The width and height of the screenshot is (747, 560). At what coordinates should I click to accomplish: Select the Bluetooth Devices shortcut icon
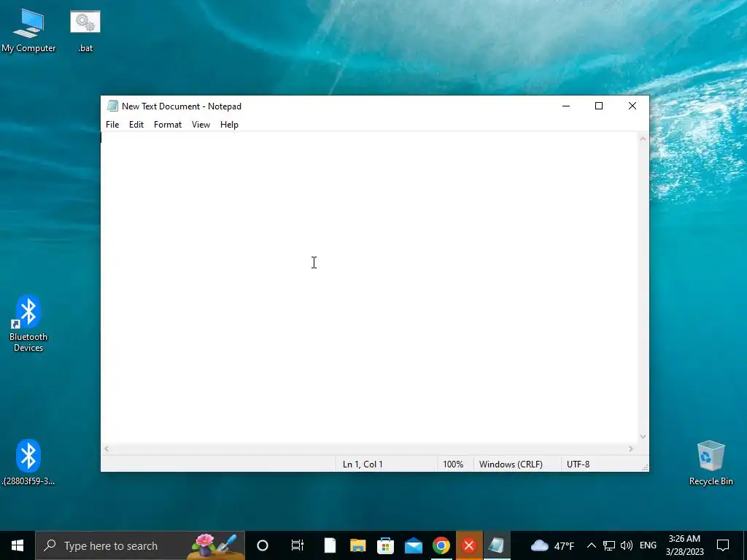28,324
